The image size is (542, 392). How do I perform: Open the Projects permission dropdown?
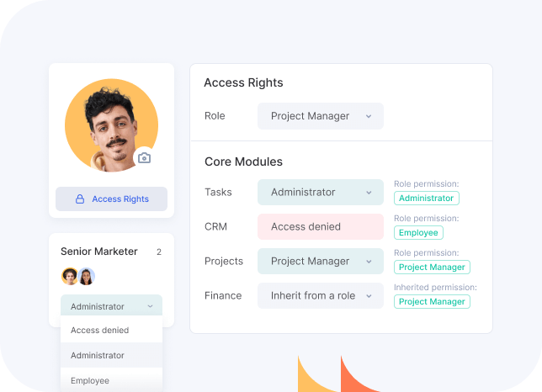[x=320, y=261]
